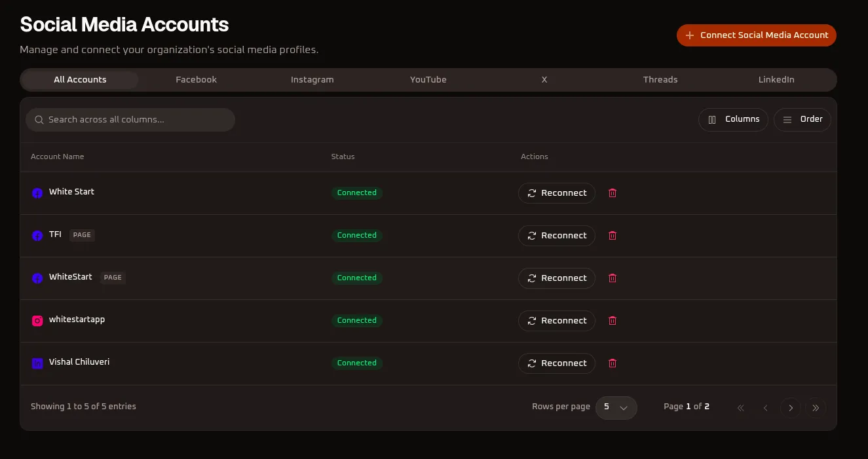Delete Vishal Chiluveri account via trash icon
Image resolution: width=868 pixels, height=459 pixels.
[613, 363]
